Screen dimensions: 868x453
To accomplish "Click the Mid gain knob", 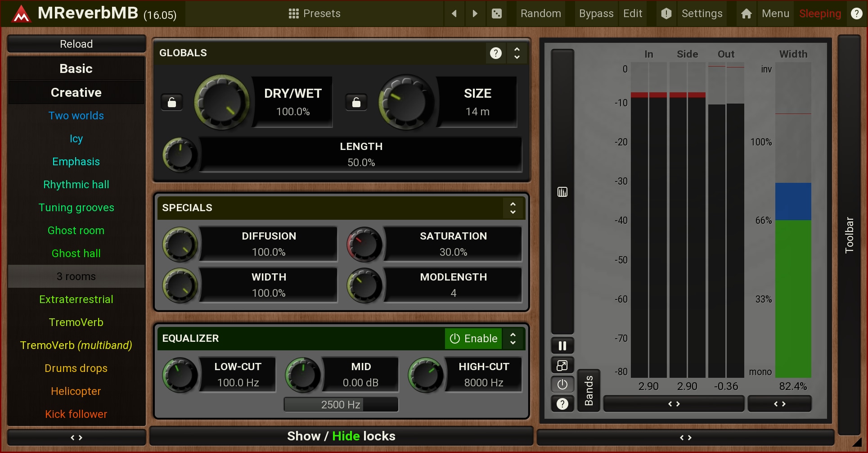I will [x=303, y=375].
